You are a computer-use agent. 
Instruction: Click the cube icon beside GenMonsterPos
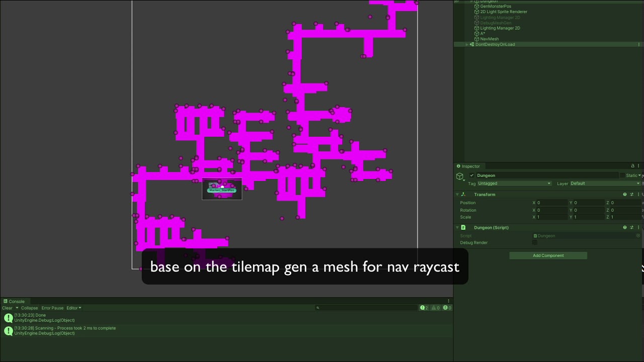pyautogui.click(x=476, y=7)
